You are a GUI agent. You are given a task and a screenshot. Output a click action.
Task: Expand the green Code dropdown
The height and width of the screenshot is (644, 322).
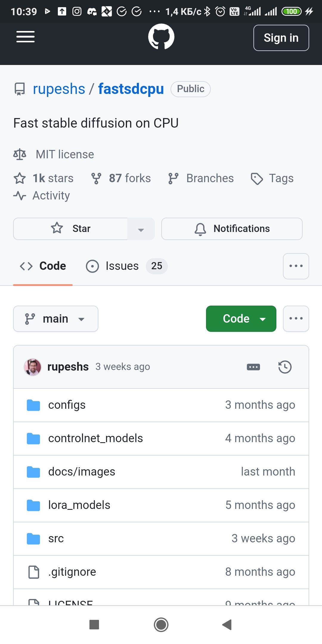241,319
